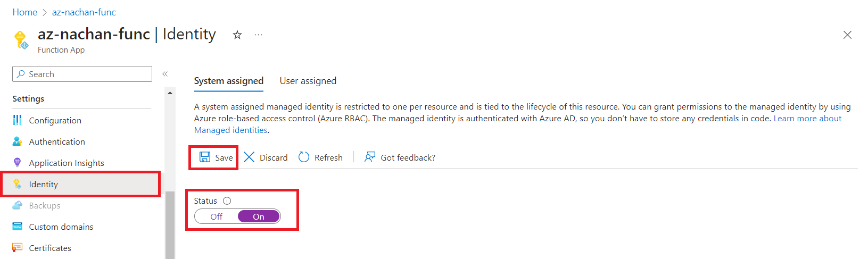
Task: Open Learn more about Managed identities link
Action: click(x=807, y=119)
